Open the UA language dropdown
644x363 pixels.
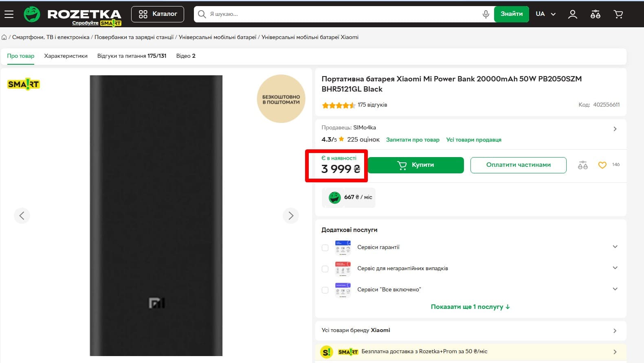coord(545,14)
